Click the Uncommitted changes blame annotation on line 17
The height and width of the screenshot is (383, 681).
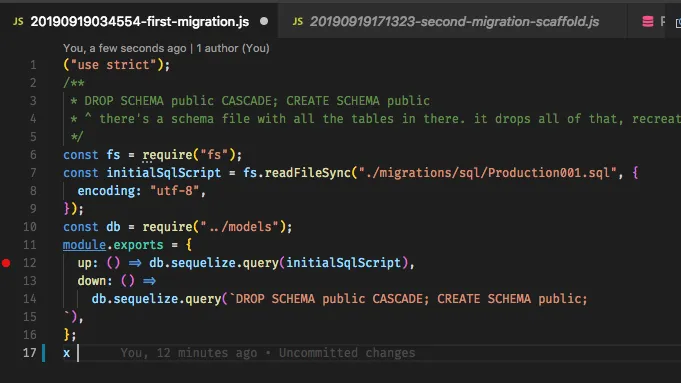(347, 353)
